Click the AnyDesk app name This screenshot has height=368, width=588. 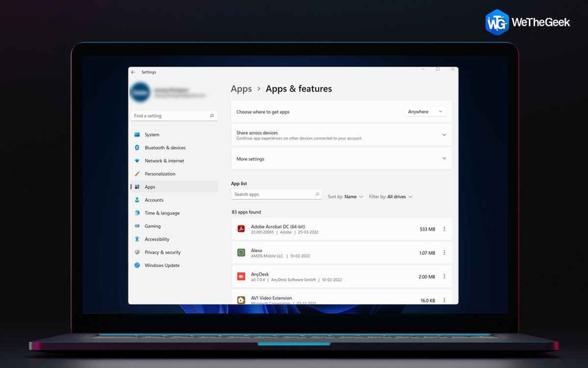click(x=260, y=274)
